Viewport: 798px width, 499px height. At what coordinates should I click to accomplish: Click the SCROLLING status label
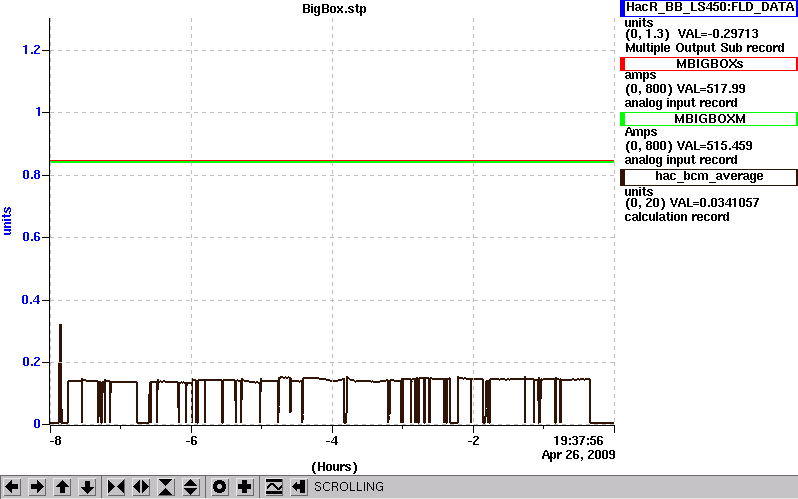[349, 487]
